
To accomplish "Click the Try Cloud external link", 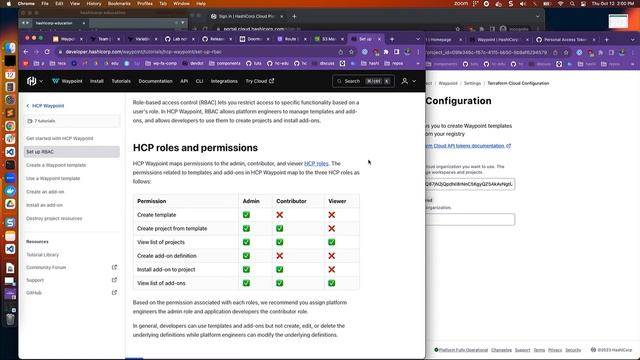I will click(260, 81).
